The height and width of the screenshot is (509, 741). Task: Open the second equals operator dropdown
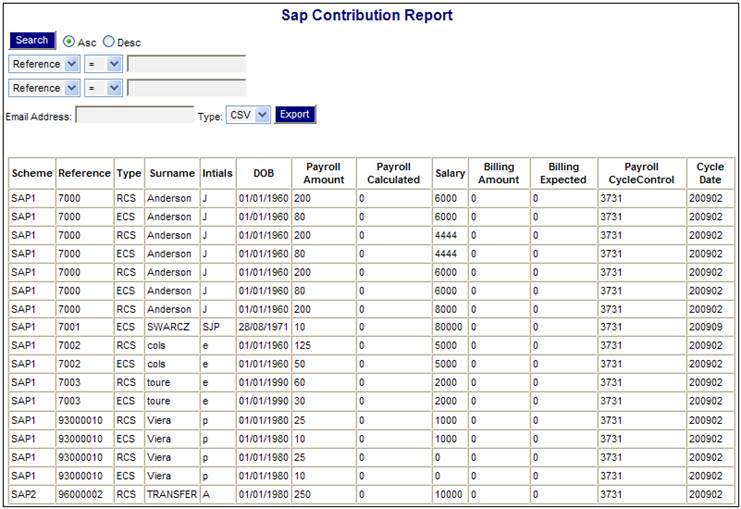tap(101, 88)
